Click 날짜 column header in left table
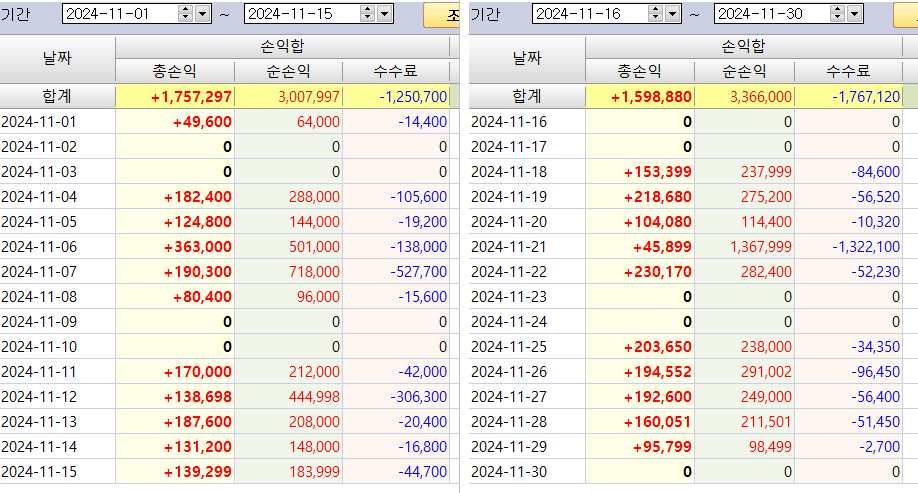Viewport: 918px width, 493px height. pyautogui.click(x=57, y=59)
